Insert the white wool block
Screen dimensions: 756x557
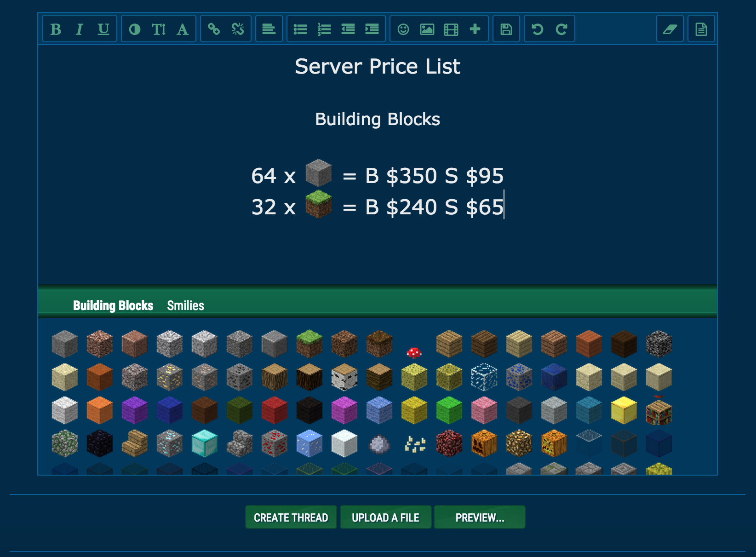pos(65,410)
